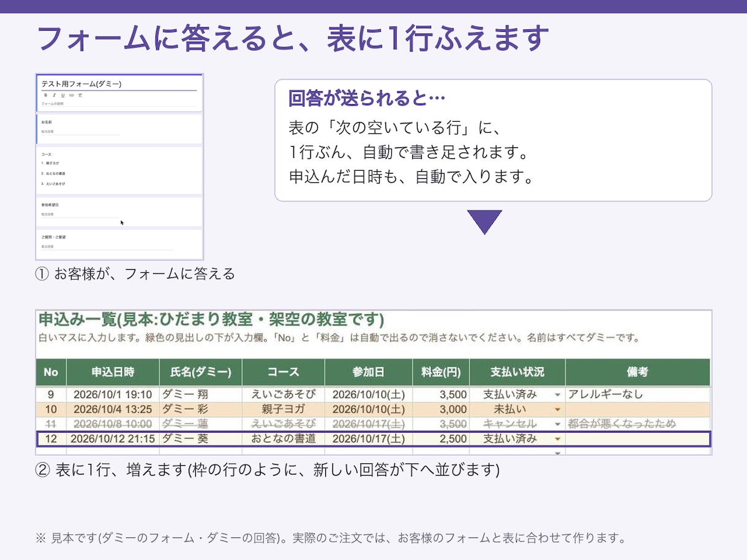Select the remarks cell 都合が悪くなったため
This screenshot has width=747, height=560.
point(637,424)
